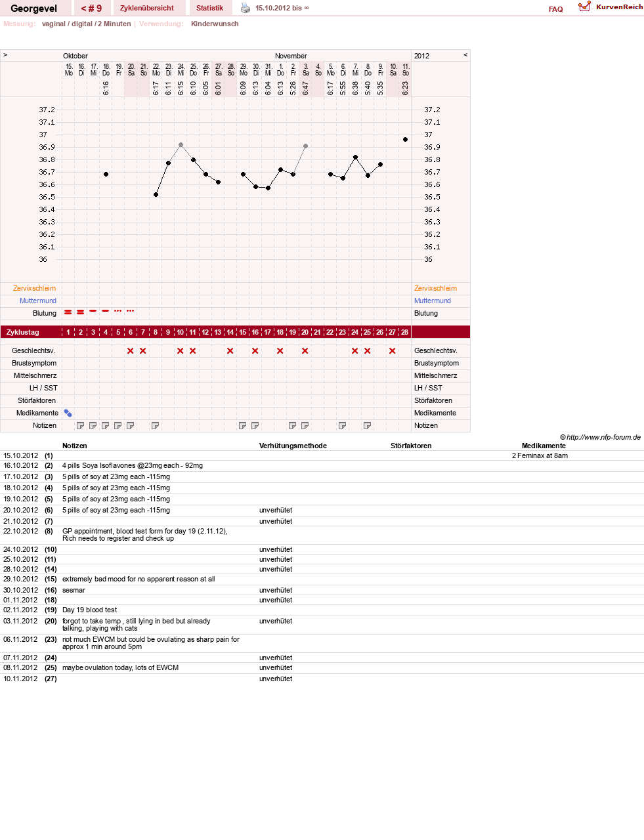
Task: Click the grey temperature point on 24. October
Action: click(x=181, y=144)
